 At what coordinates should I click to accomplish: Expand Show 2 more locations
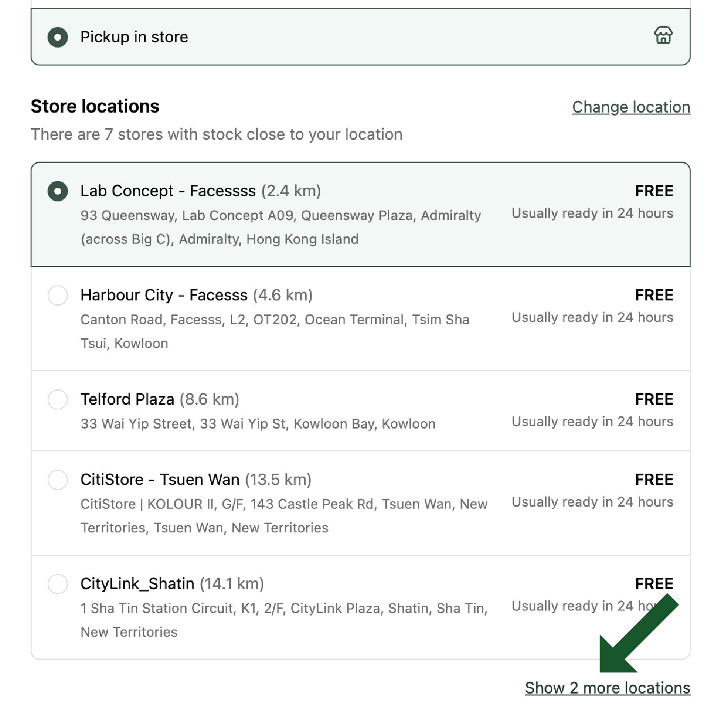[x=608, y=688]
